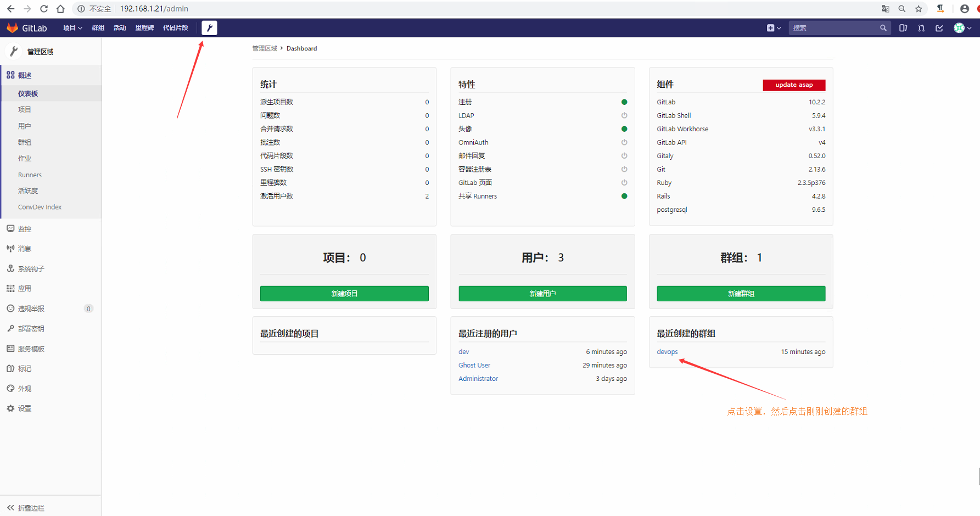Click the OmniAuth power status icon
This screenshot has height=516, width=980.
pos(624,142)
